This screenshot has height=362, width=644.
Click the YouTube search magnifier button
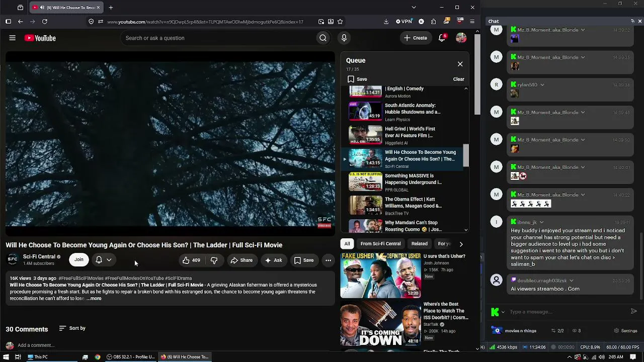pos(323,38)
